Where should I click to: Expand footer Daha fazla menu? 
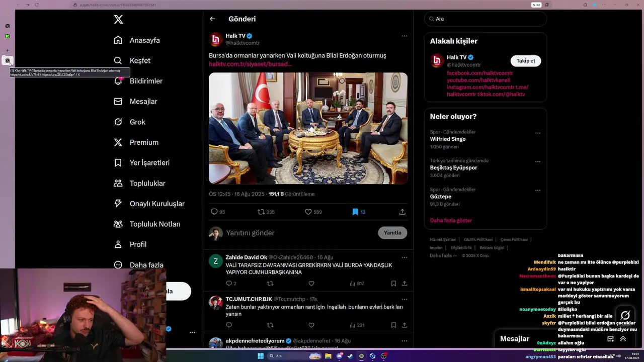(x=443, y=255)
